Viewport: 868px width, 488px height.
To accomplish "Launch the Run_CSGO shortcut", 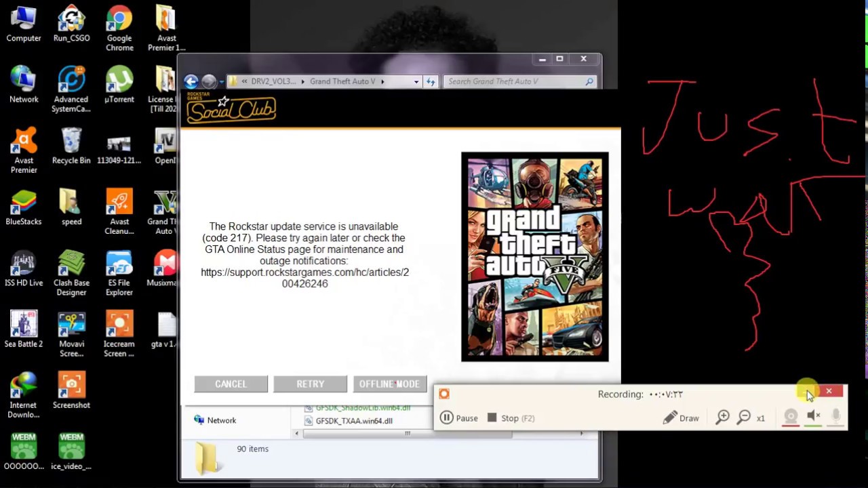I will [x=71, y=25].
